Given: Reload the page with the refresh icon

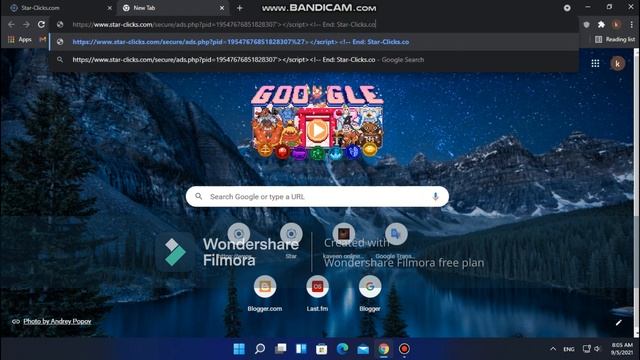Looking at the screenshot, I should [41, 24].
